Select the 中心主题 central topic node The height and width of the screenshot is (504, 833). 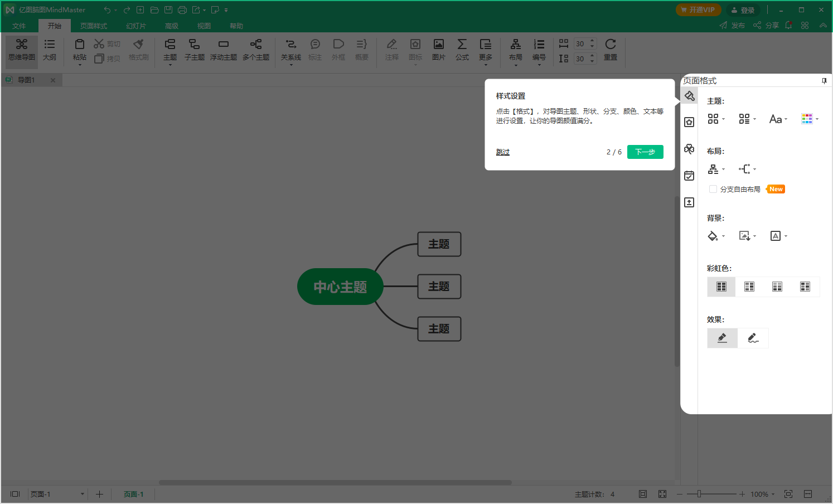340,287
